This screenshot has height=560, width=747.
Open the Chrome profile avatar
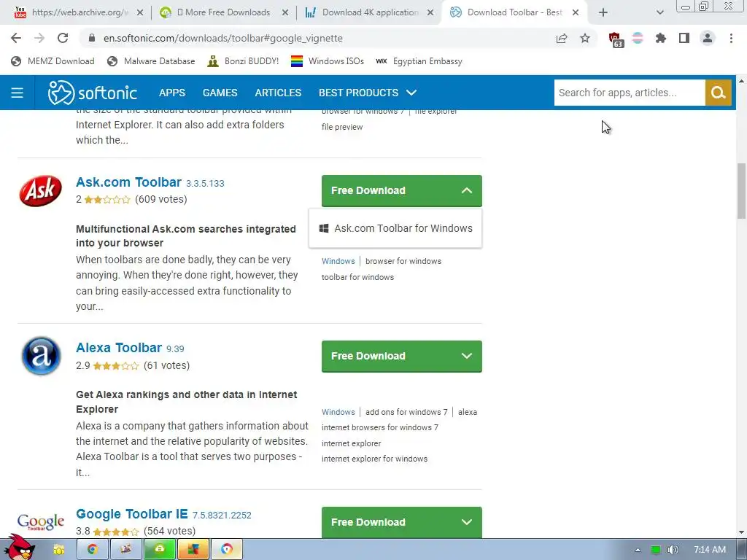point(708,38)
